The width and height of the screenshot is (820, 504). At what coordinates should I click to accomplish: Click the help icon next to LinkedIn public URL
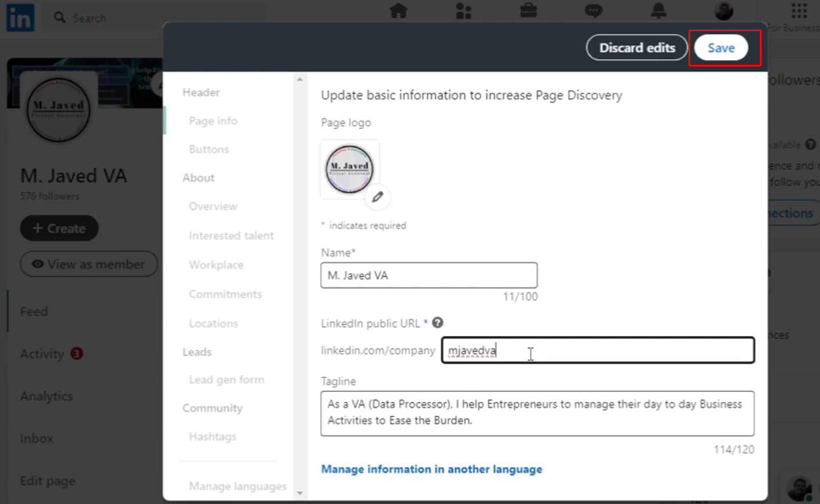(438, 323)
